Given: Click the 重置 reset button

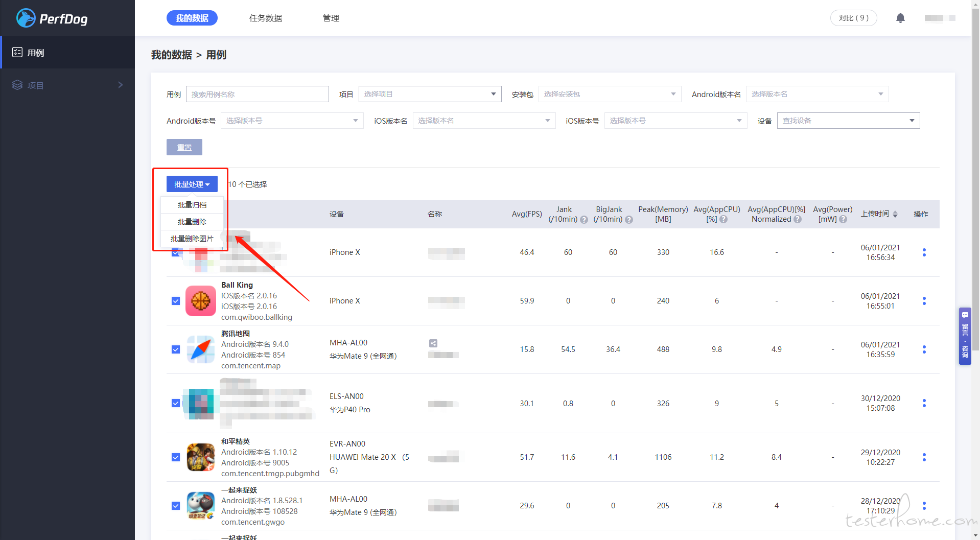Looking at the screenshot, I should click(184, 147).
